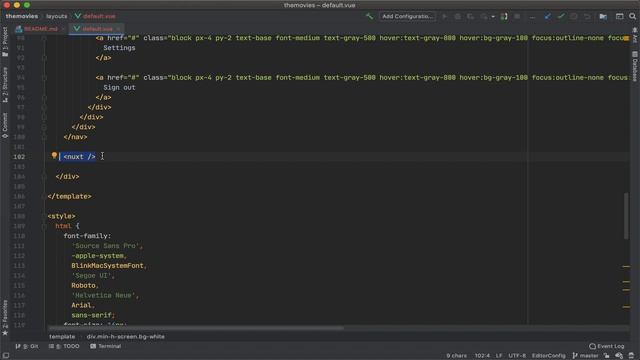The height and width of the screenshot is (360, 640).
Task: Click the green Commit checkmark icon
Action: coord(561,16)
